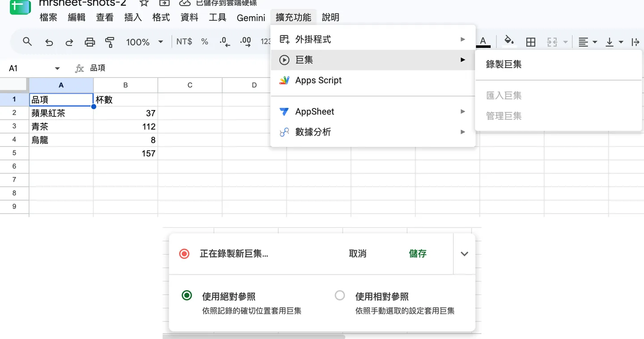This screenshot has width=644, height=339.
Task: Click the Print icon
Action: (90, 42)
